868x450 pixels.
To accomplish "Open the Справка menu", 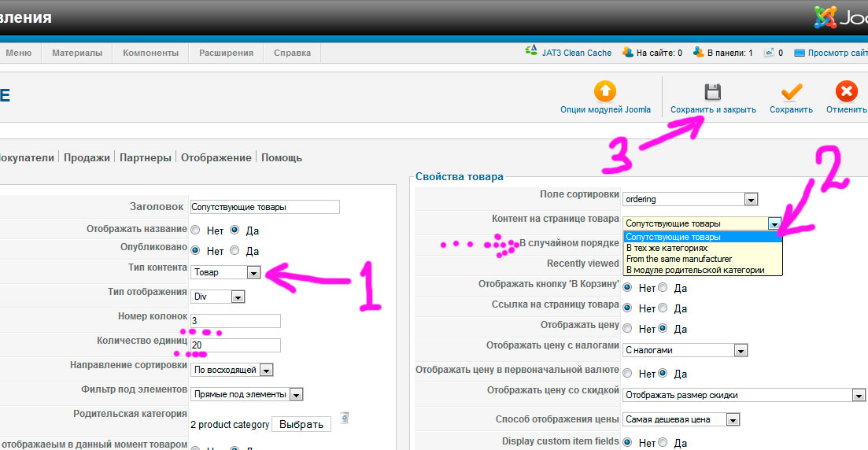I will [292, 53].
